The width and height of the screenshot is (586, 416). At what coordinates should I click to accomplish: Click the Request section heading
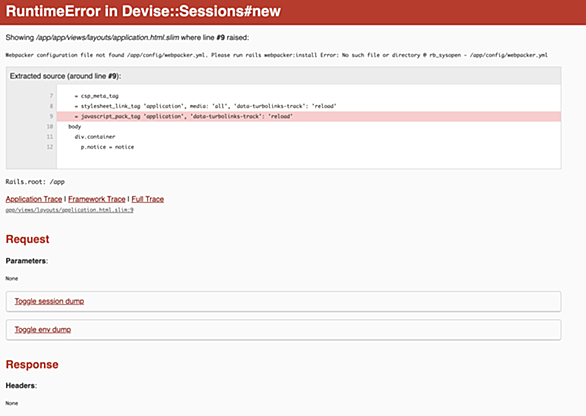(28, 239)
